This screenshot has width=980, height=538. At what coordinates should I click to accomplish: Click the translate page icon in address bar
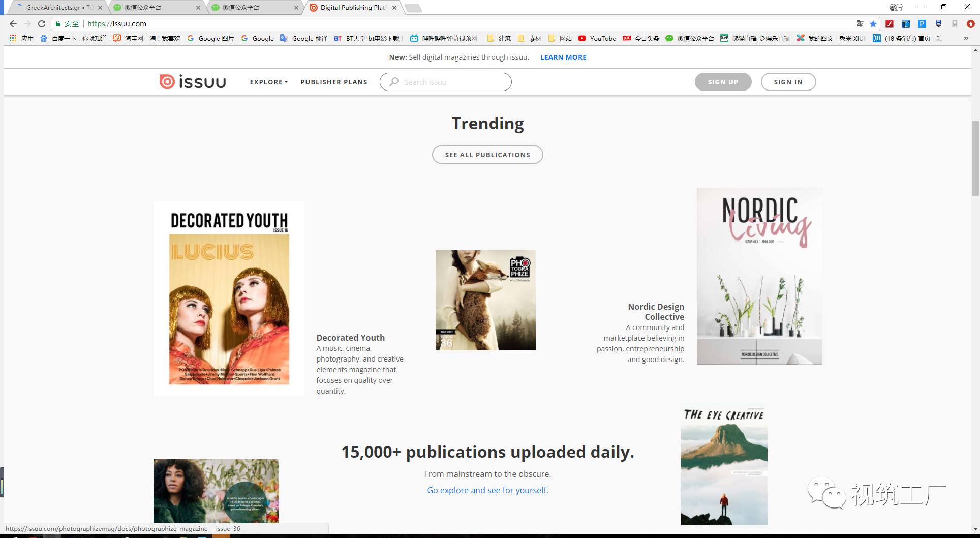(860, 24)
